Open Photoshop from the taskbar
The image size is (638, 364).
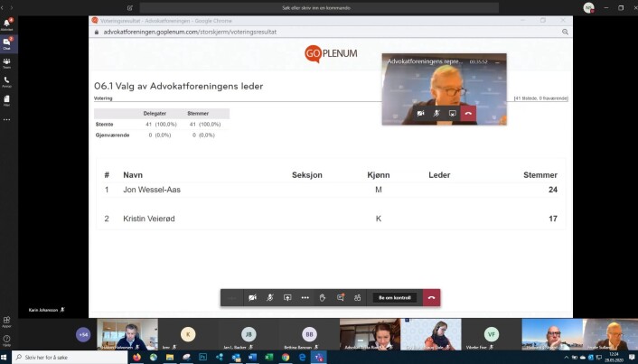pos(202,358)
